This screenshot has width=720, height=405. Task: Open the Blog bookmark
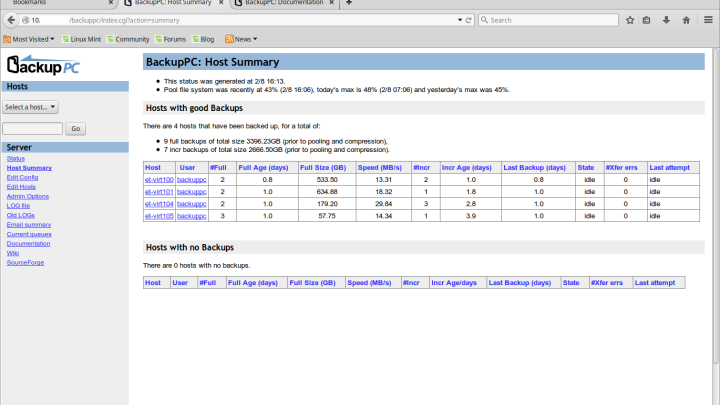coord(203,39)
